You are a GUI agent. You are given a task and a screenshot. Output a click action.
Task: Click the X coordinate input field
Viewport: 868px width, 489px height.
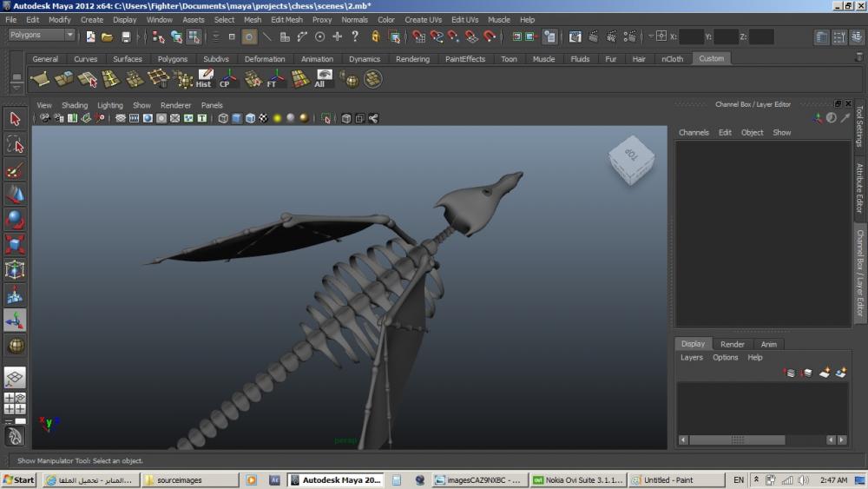(692, 36)
